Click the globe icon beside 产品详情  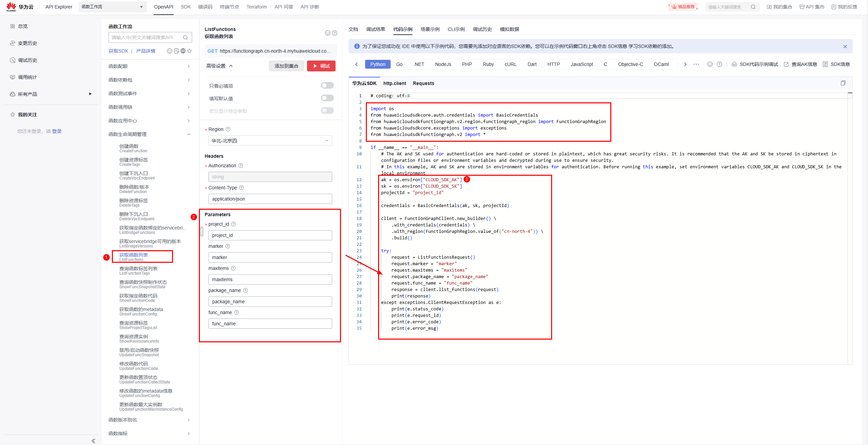pyautogui.click(x=183, y=51)
